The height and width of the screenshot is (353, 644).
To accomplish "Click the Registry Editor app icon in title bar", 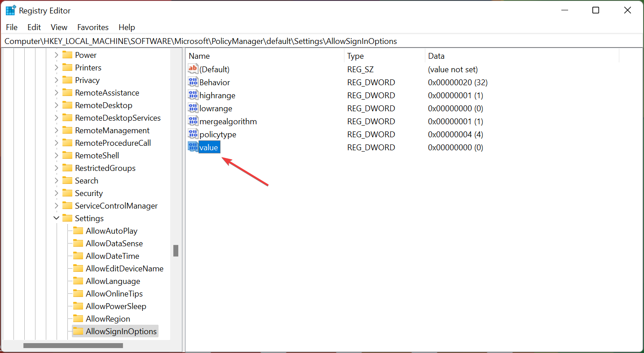I will pyautogui.click(x=11, y=10).
